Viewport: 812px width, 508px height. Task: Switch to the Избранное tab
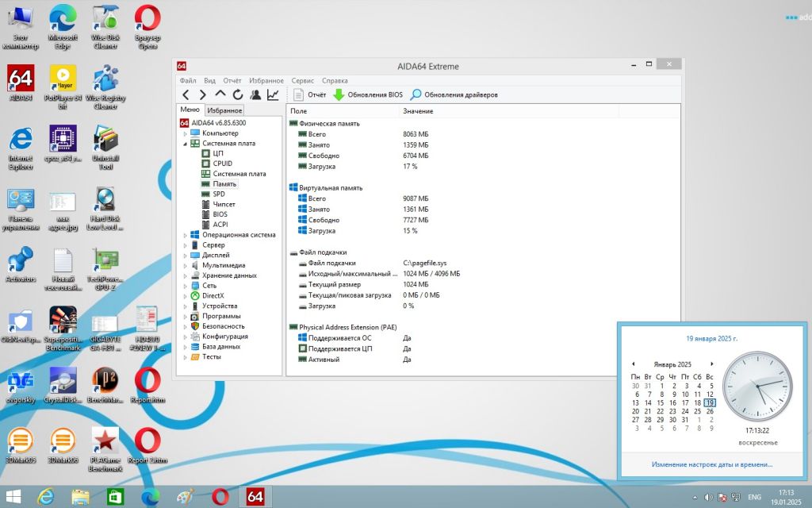tap(224, 110)
